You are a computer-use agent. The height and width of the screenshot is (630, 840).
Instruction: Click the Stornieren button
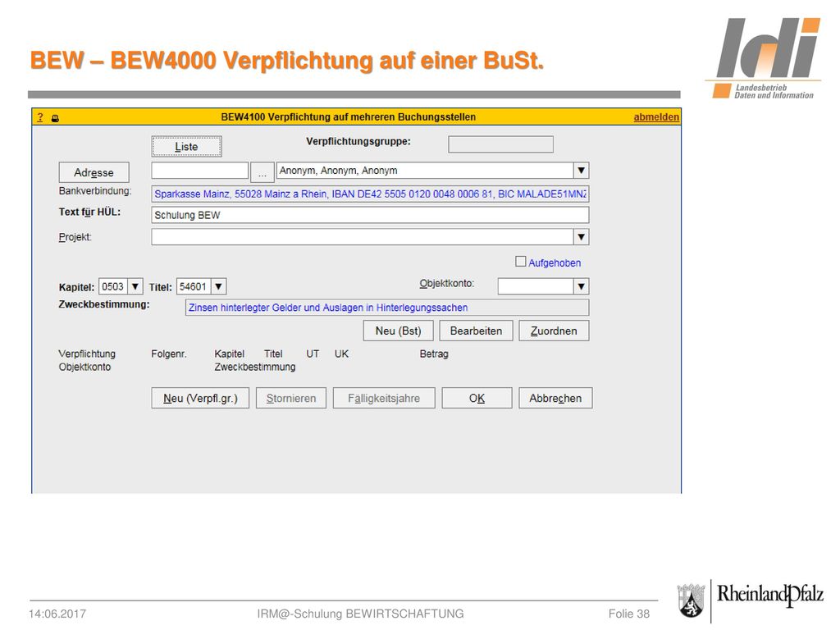291,398
